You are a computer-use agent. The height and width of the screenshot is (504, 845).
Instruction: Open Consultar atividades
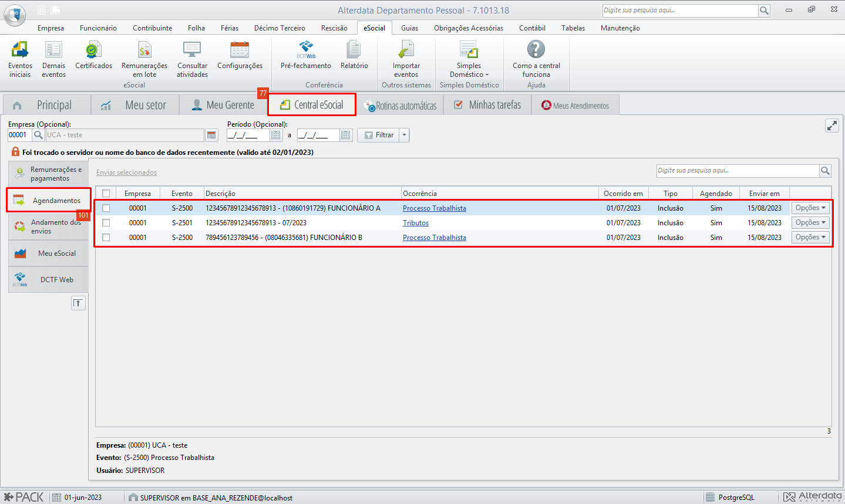pos(192,59)
